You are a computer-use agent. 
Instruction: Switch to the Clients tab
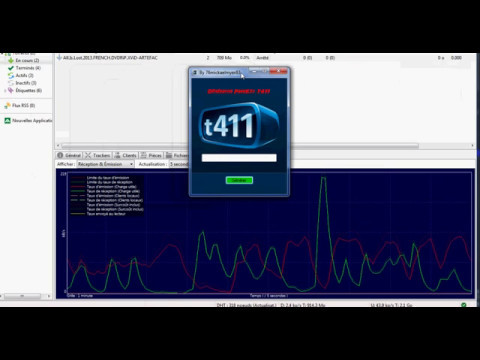pyautogui.click(x=125, y=155)
